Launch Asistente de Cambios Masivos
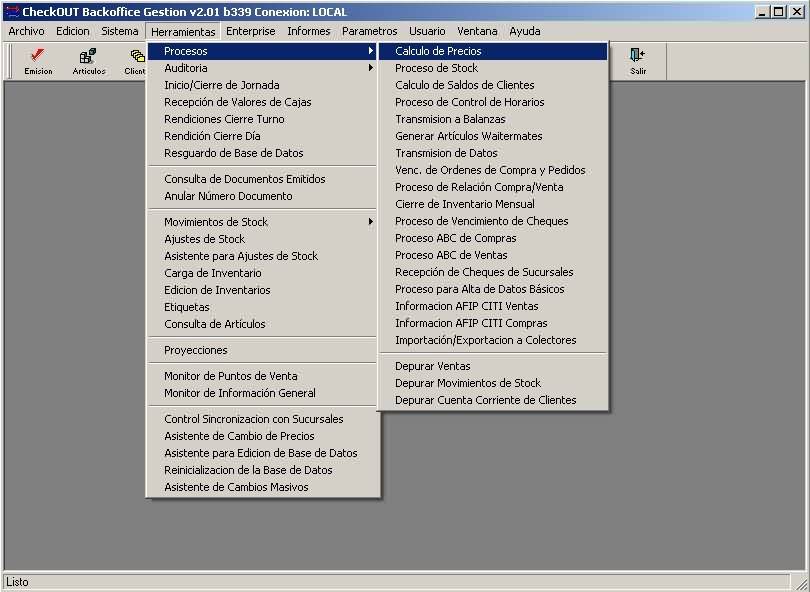The image size is (810, 592). (x=262, y=487)
